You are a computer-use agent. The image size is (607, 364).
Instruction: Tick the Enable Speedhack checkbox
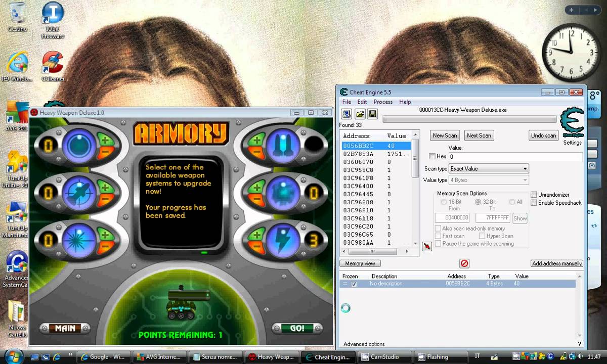coord(534,203)
